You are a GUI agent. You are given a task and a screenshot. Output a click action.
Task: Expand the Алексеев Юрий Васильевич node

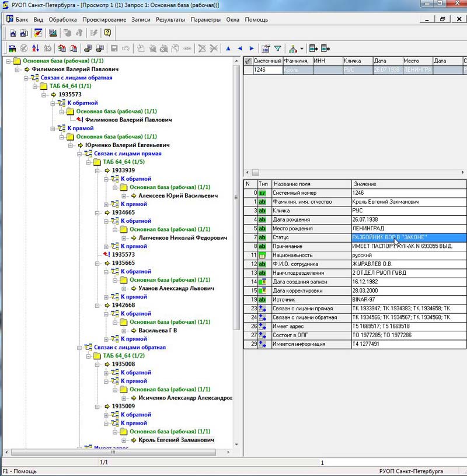[124, 196]
